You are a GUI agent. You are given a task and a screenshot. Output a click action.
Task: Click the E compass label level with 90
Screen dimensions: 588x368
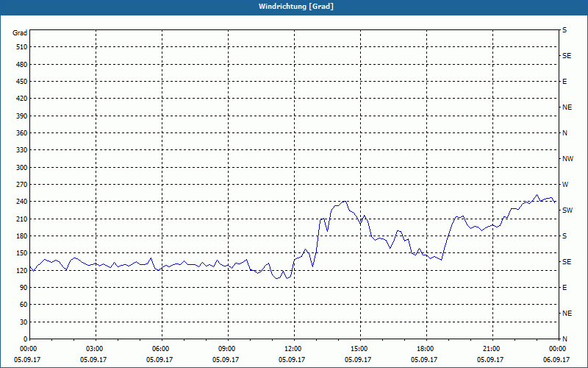pyautogui.click(x=564, y=288)
